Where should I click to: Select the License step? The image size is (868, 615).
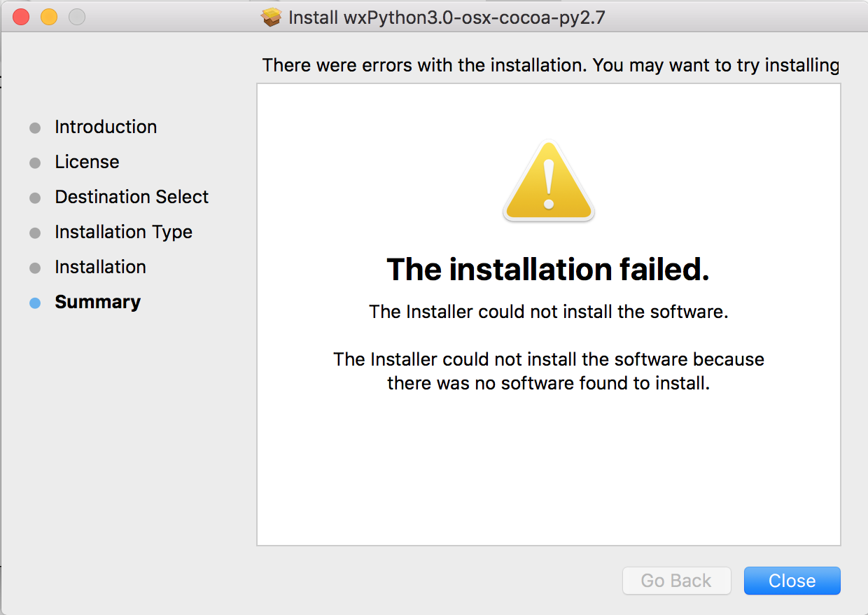(x=87, y=162)
